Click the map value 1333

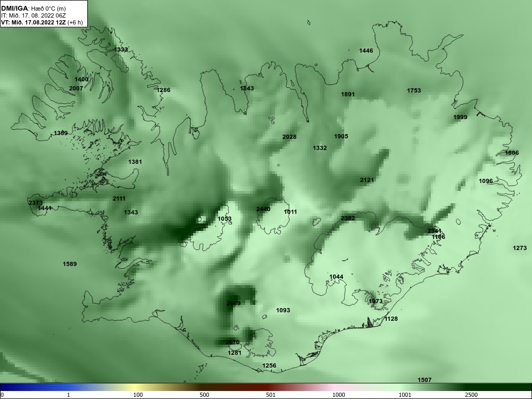[x=121, y=49]
